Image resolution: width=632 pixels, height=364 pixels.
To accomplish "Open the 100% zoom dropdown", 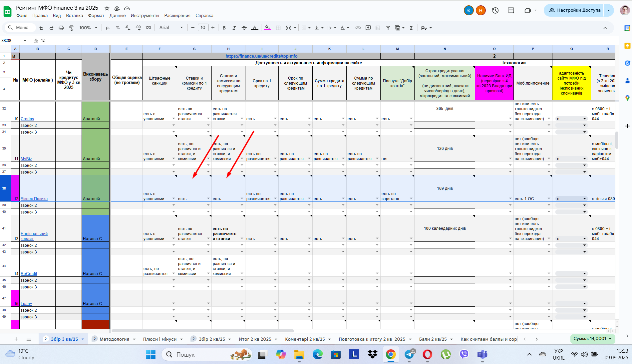I will coord(88,28).
